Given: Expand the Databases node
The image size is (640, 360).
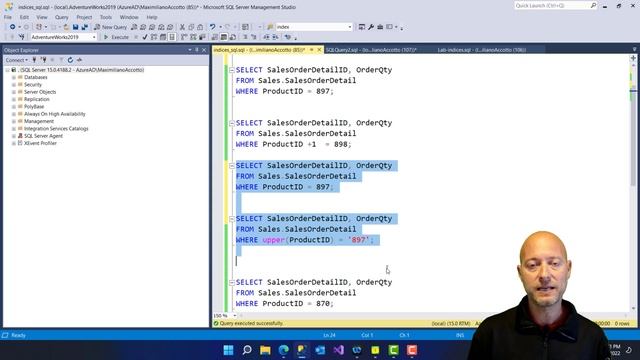Looking at the screenshot, I should coord(14,77).
